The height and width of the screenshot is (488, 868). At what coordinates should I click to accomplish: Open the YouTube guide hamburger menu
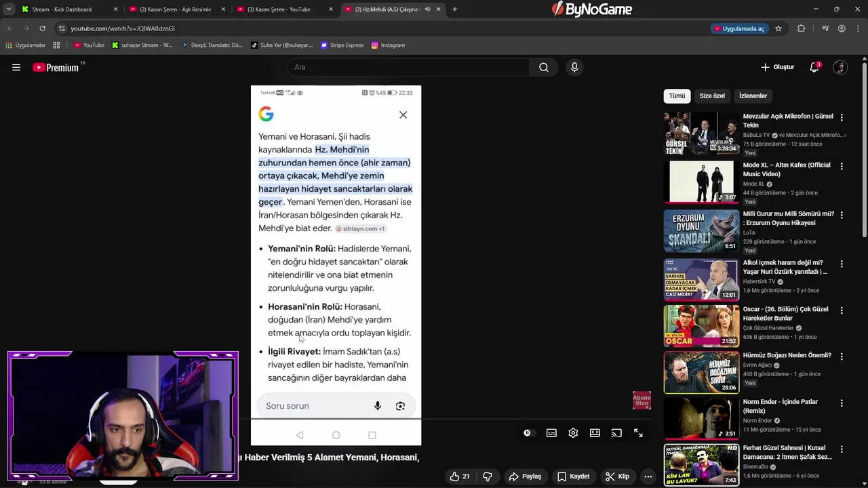[x=16, y=67]
